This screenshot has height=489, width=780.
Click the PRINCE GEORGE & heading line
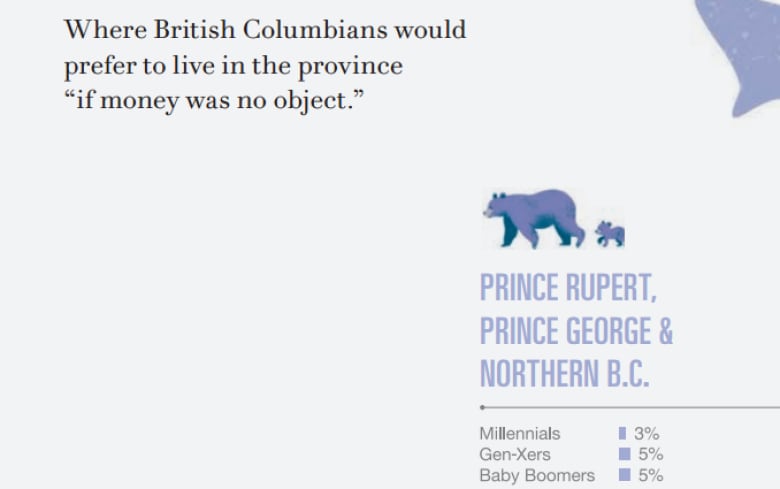click(x=576, y=331)
